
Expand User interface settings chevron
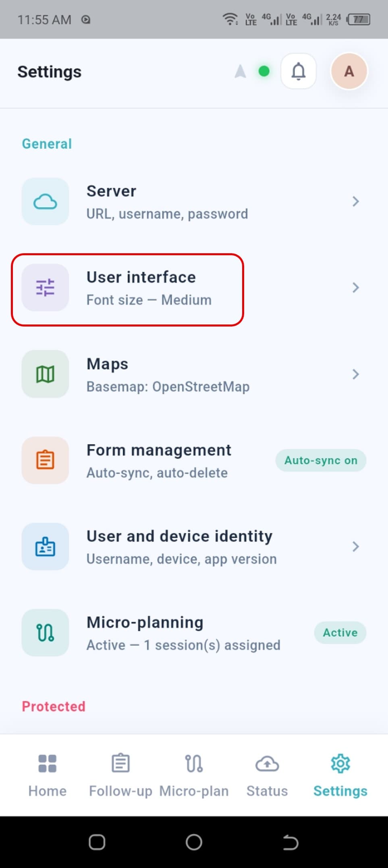coord(355,287)
